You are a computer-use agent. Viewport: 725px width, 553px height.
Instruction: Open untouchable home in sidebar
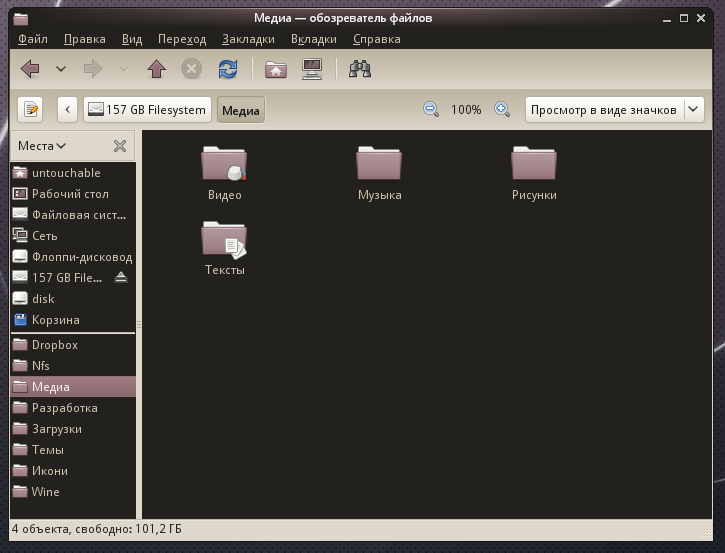click(73, 173)
